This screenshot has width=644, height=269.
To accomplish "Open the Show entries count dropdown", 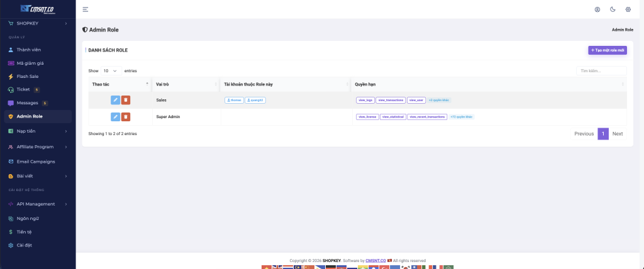I will pyautogui.click(x=111, y=71).
